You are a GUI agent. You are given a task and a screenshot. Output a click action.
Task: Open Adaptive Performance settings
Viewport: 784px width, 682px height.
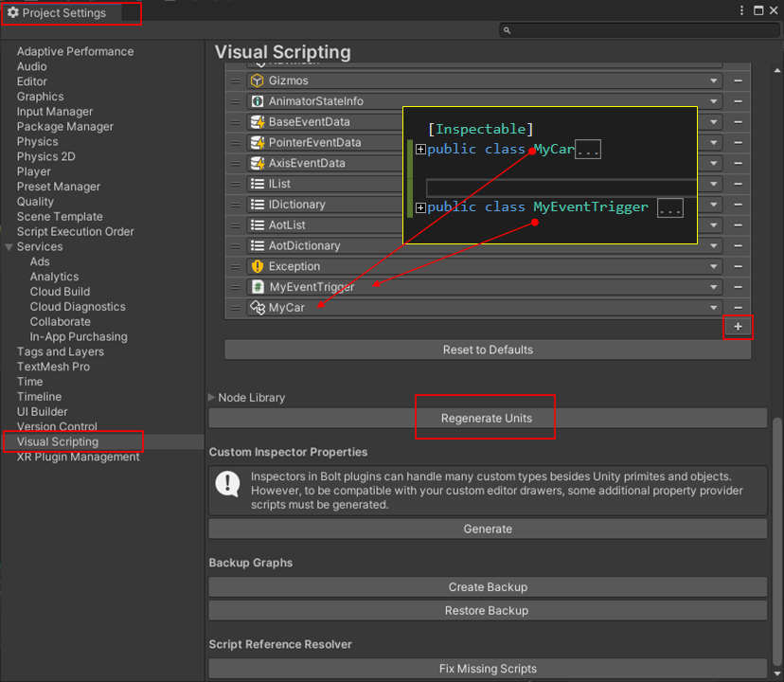click(x=75, y=51)
